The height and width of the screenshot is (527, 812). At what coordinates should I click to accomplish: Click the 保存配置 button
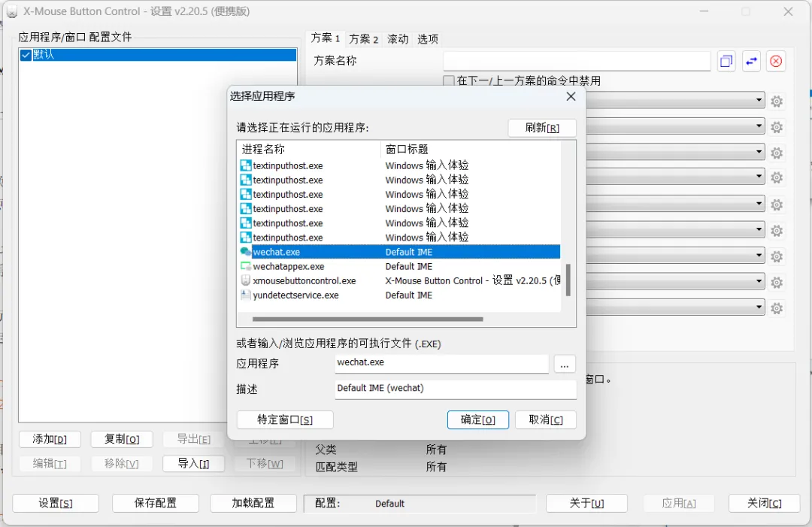[x=156, y=503]
